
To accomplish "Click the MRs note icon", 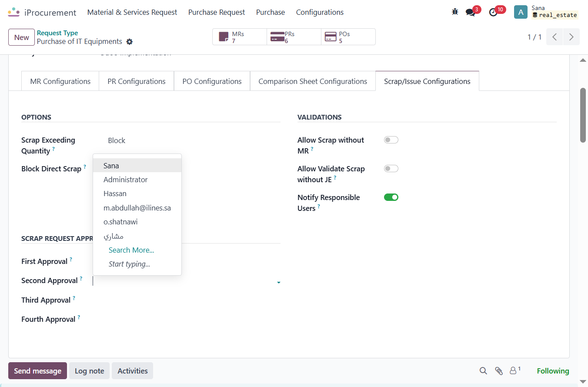I will [x=224, y=37].
